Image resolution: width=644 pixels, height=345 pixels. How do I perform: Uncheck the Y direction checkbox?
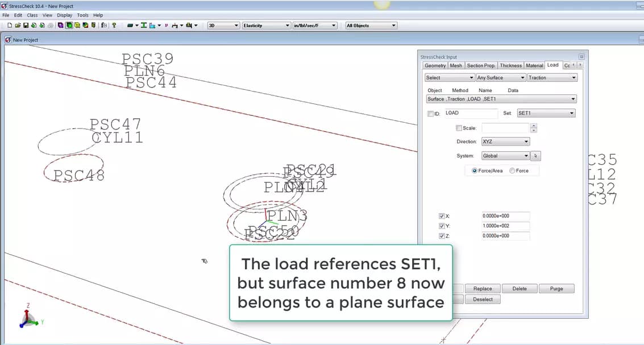442,226
